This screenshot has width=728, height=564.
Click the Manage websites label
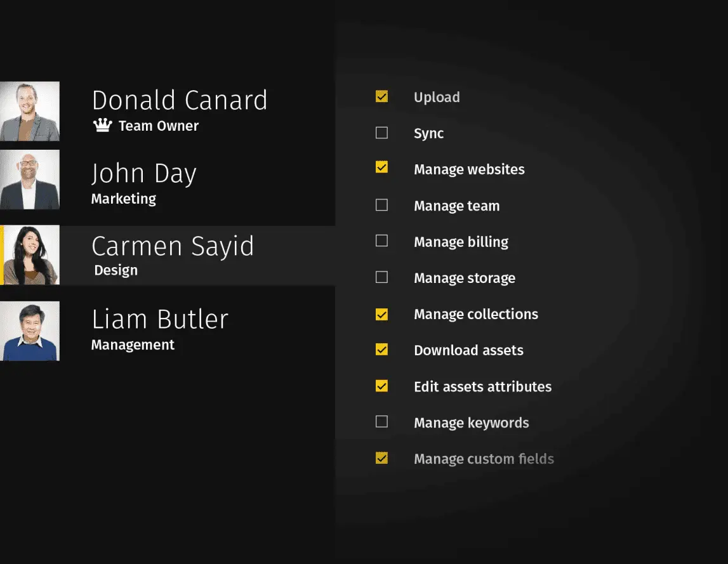click(469, 169)
